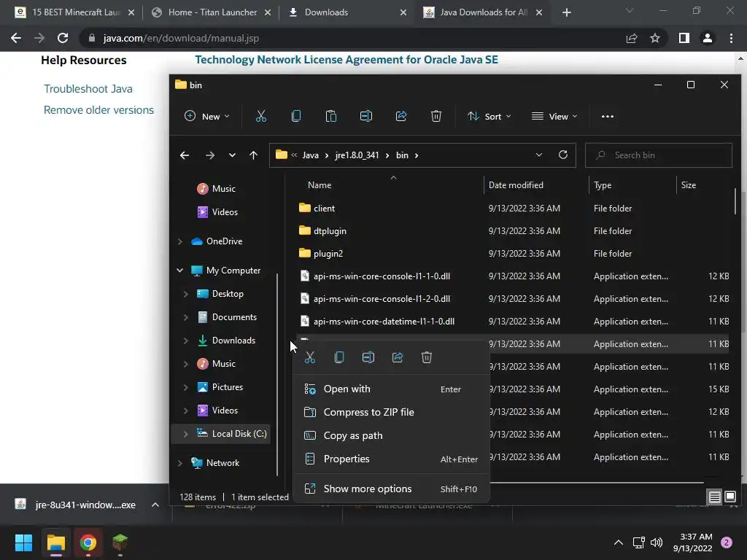Open Chrome side panel icon
The width and height of the screenshot is (747, 560).
684,38
